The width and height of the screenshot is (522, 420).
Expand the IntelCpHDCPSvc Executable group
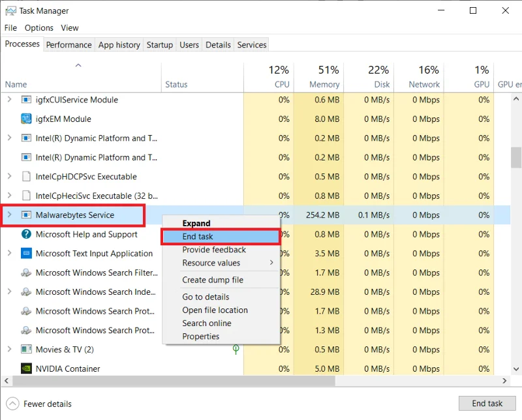tap(9, 176)
